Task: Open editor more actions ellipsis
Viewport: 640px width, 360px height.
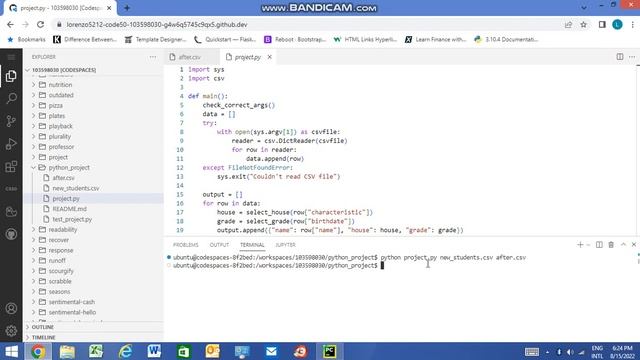Action: (632, 57)
